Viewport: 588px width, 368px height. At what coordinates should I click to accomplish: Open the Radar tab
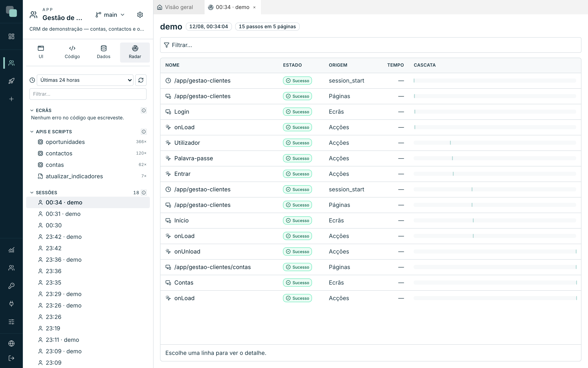(x=135, y=52)
